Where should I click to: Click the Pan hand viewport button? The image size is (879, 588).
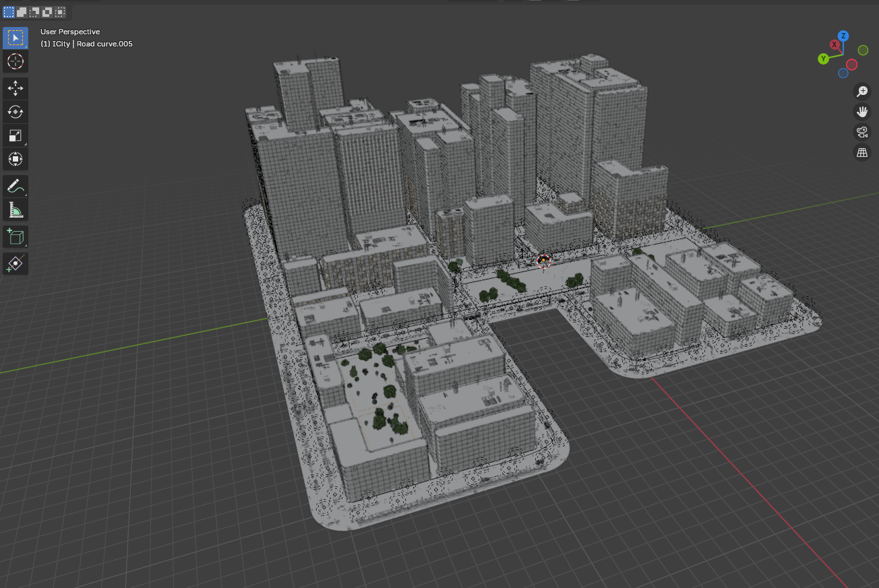click(x=862, y=112)
